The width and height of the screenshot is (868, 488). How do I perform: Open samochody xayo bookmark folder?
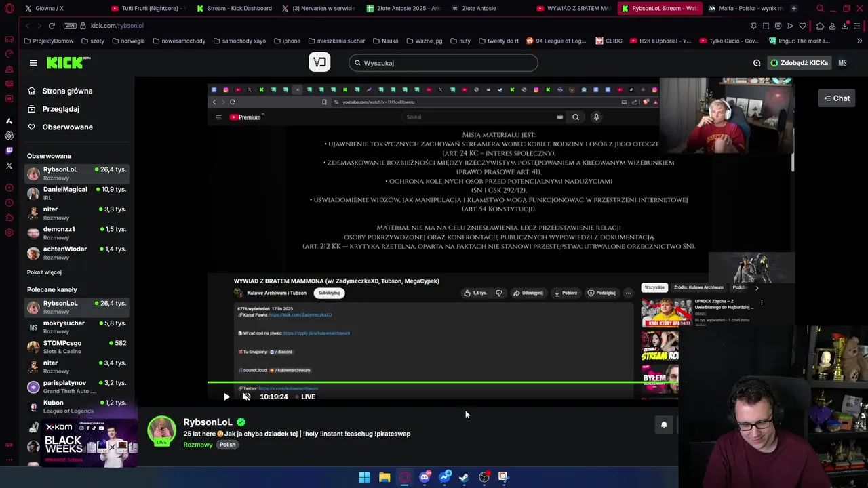(x=239, y=41)
